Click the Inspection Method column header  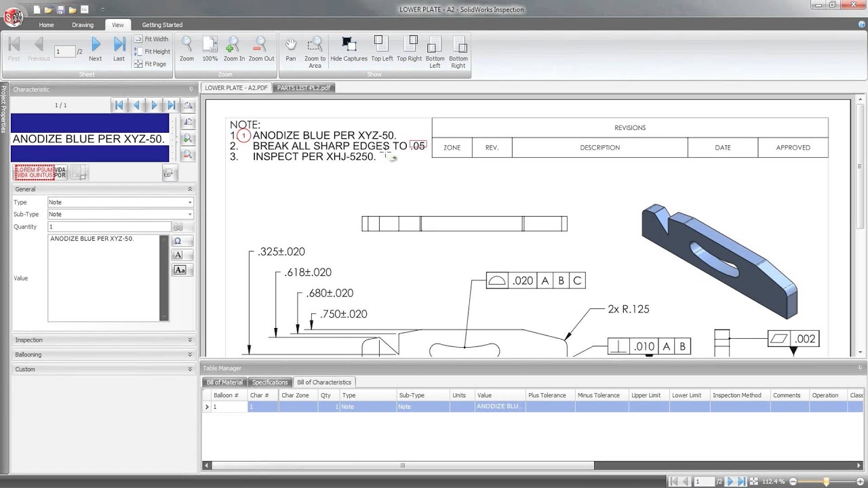point(740,395)
